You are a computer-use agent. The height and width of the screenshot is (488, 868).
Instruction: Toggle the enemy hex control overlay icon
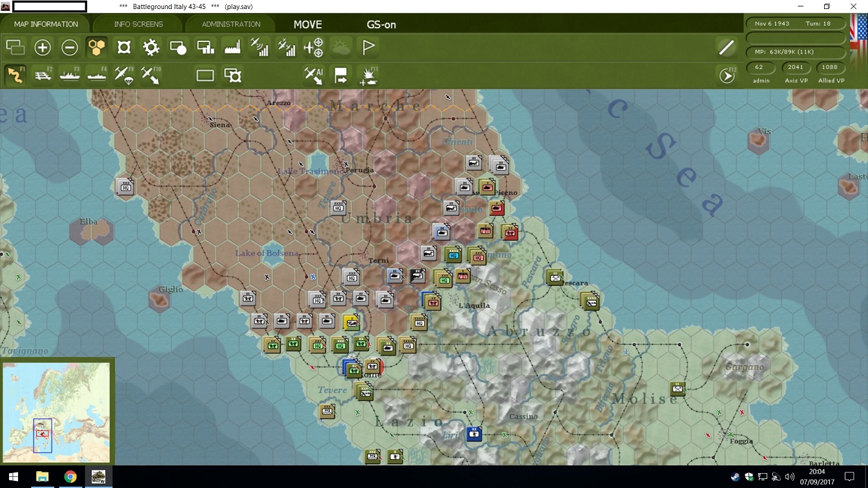[124, 47]
